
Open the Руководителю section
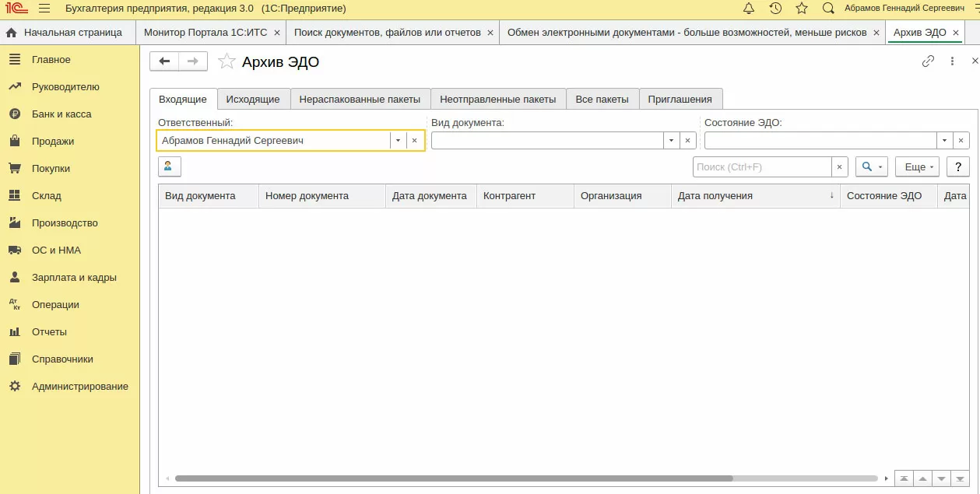click(x=69, y=87)
